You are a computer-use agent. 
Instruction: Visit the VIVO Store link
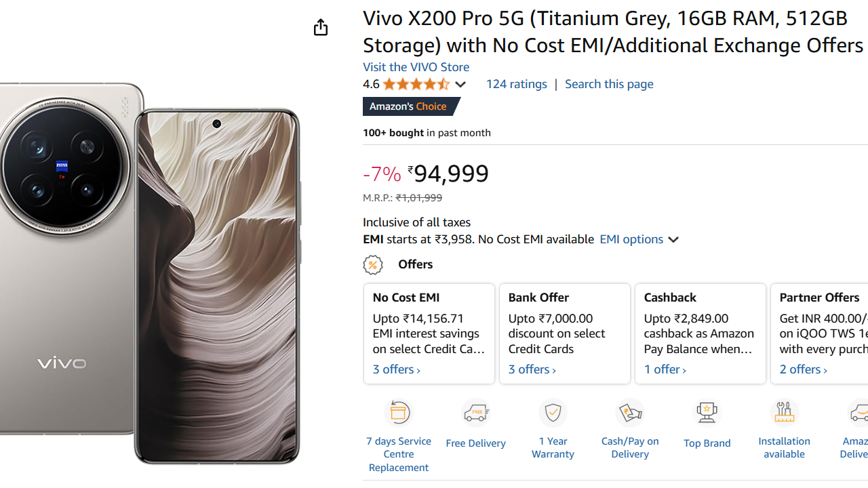[416, 67]
